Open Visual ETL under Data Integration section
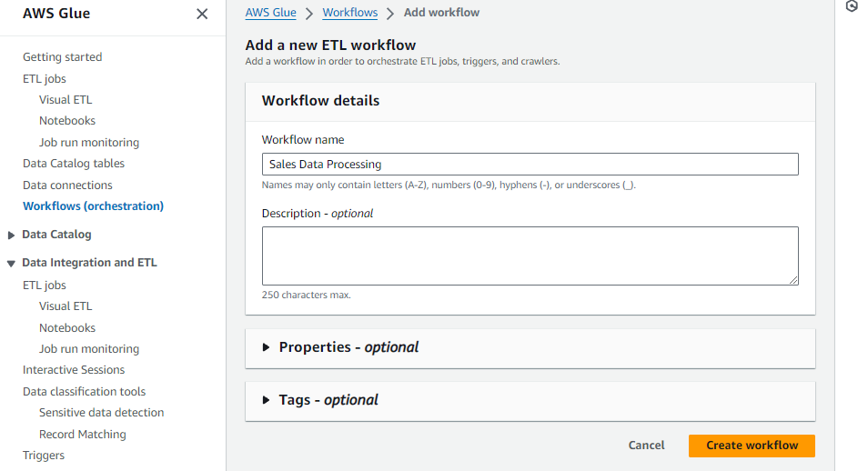The height and width of the screenshot is (471, 868). (x=66, y=306)
